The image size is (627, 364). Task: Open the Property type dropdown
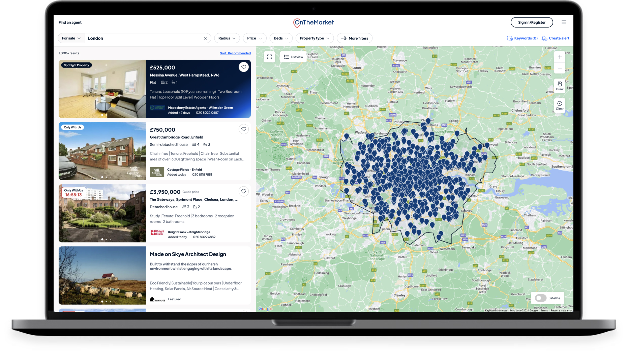(x=315, y=38)
